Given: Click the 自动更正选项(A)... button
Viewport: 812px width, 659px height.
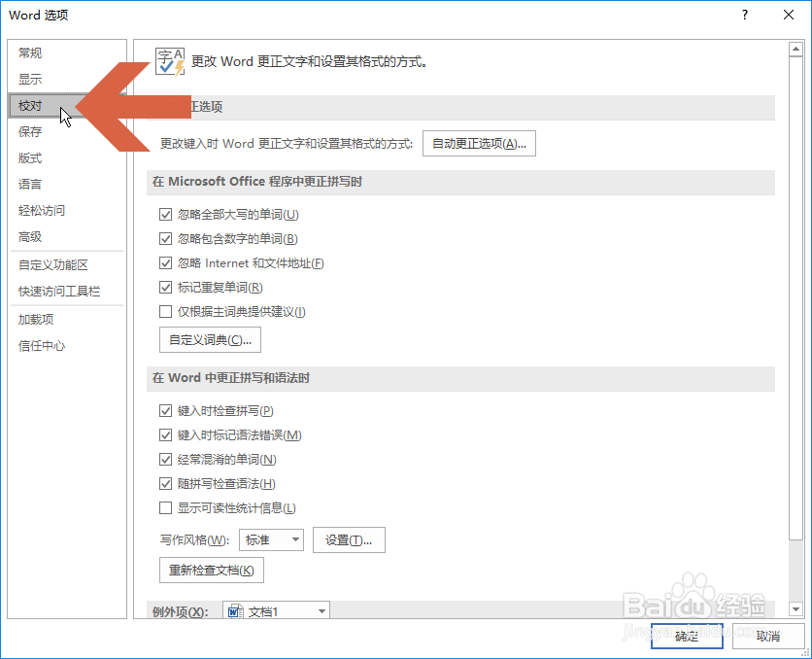Looking at the screenshot, I should pyautogui.click(x=479, y=144).
